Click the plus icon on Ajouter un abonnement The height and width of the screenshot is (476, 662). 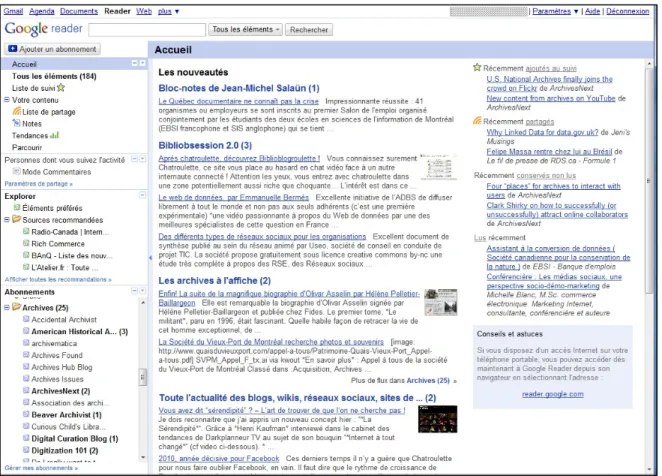[12, 49]
